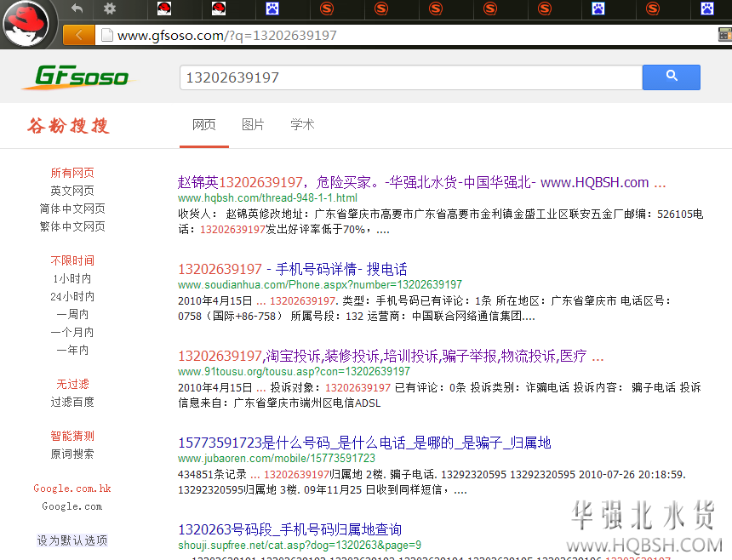
Task: Click the snippet text 信息来自：广东省肇庆市端州区电信ADSL
Action: click(x=279, y=403)
